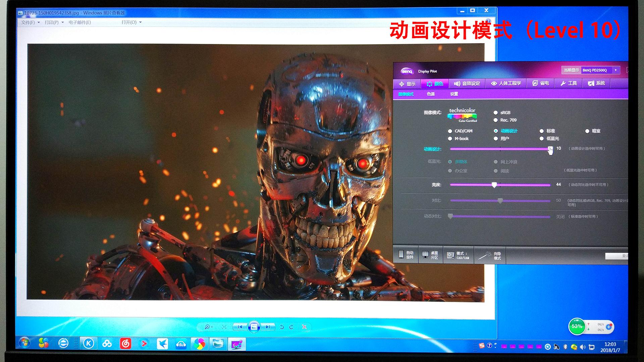
Task: Delete the photo with red X
Action: (304, 327)
